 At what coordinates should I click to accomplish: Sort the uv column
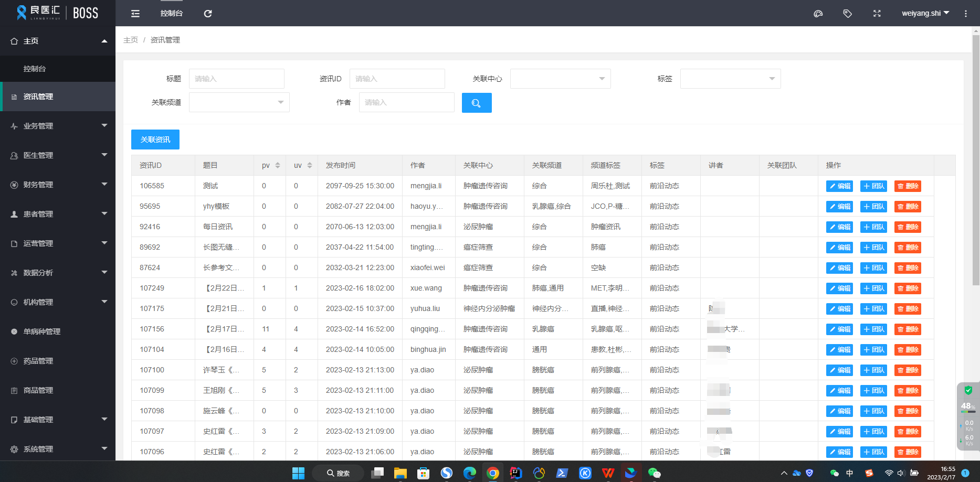pyautogui.click(x=310, y=165)
